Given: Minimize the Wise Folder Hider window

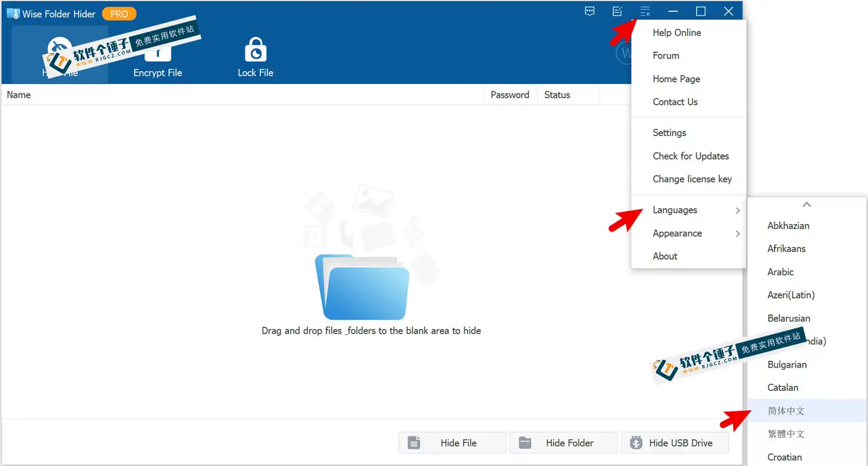Looking at the screenshot, I should pyautogui.click(x=673, y=11).
